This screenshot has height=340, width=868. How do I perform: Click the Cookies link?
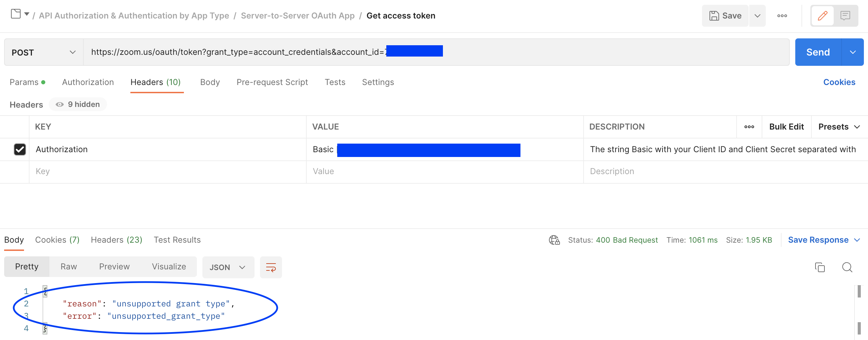[x=839, y=82]
